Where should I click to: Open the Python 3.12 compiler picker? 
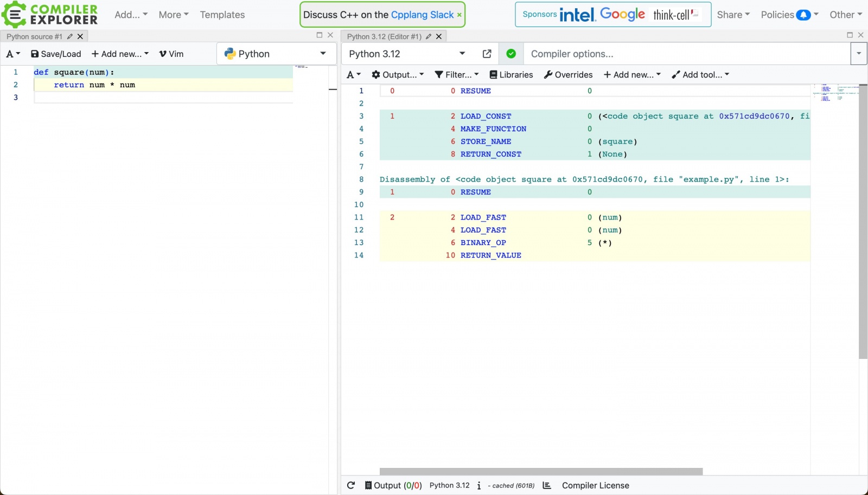click(x=407, y=54)
